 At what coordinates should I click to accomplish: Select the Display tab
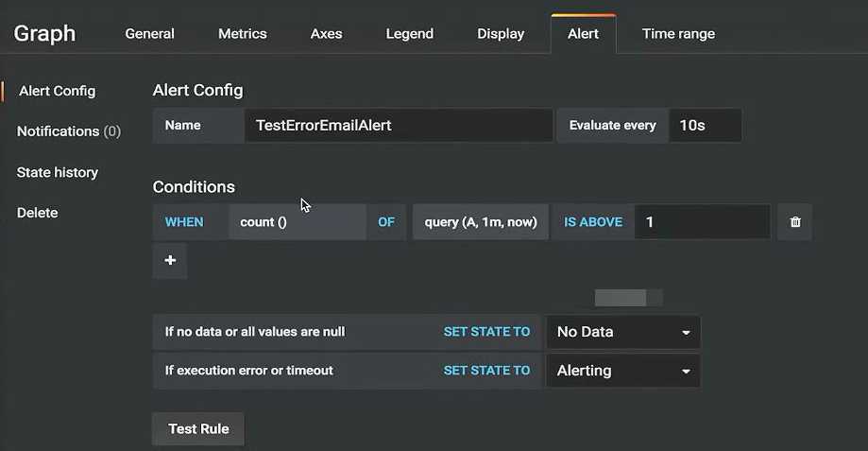501,34
